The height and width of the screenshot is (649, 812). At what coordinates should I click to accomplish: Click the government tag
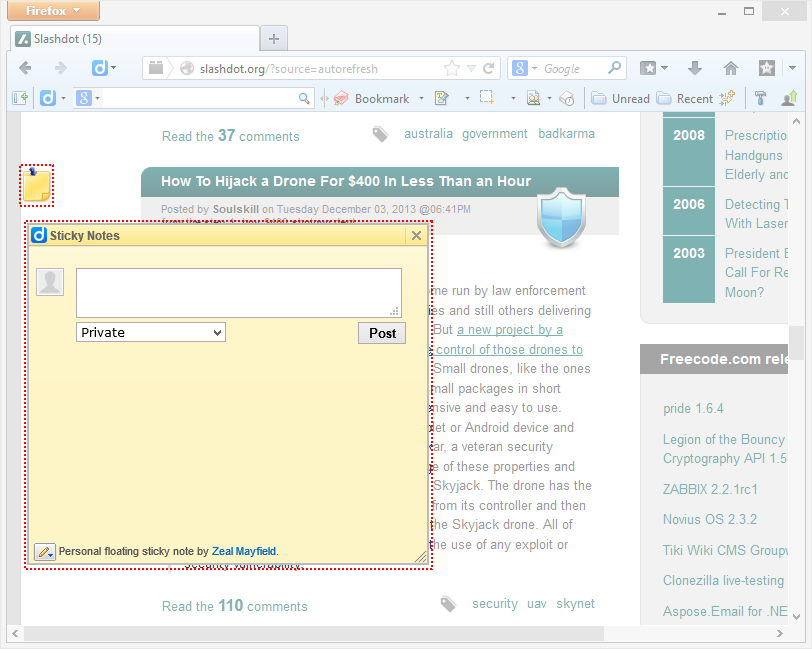click(495, 134)
